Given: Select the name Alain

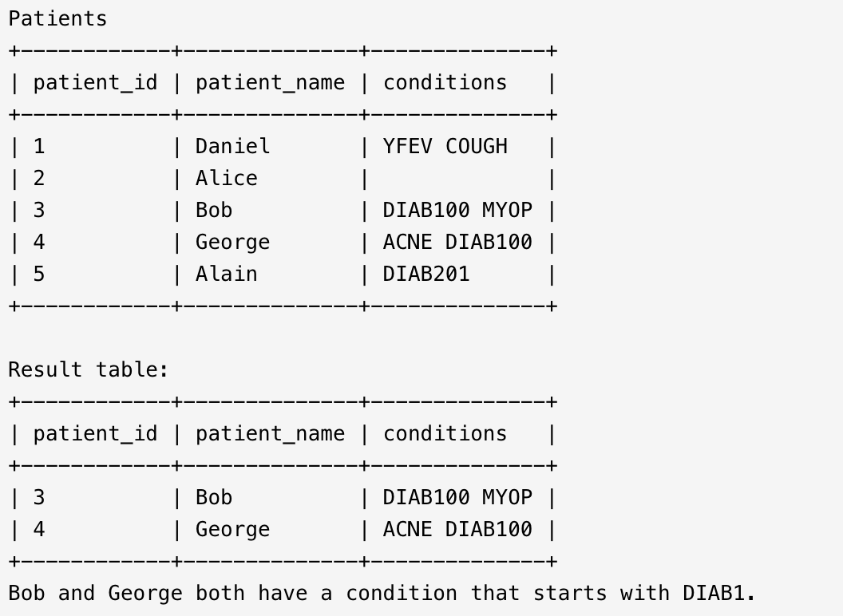Looking at the screenshot, I should (x=227, y=274).
